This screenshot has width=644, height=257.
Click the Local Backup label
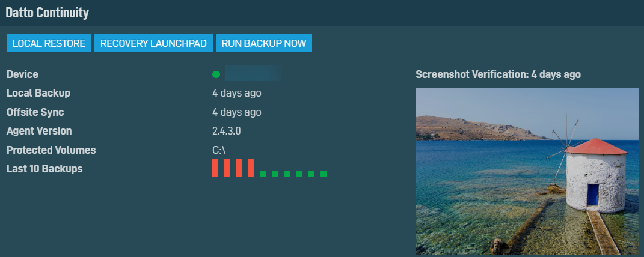(38, 94)
